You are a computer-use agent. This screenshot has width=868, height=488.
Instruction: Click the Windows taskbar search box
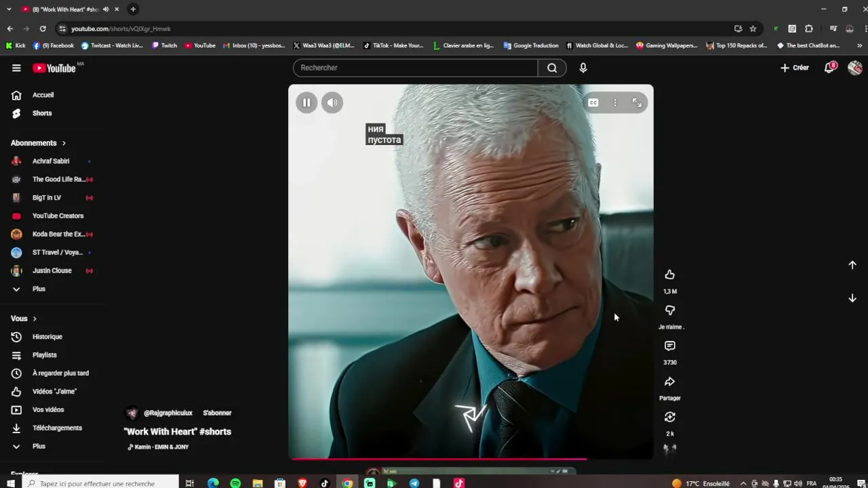click(100, 483)
